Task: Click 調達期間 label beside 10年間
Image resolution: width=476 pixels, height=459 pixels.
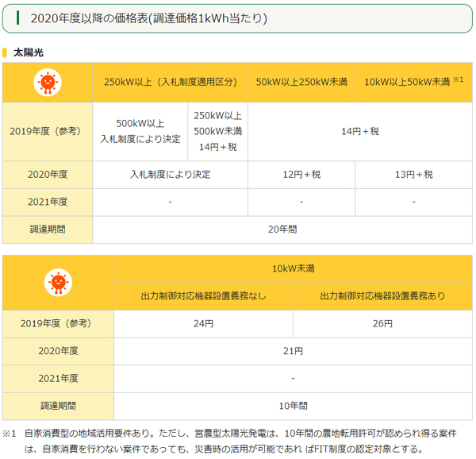Action: [58, 406]
